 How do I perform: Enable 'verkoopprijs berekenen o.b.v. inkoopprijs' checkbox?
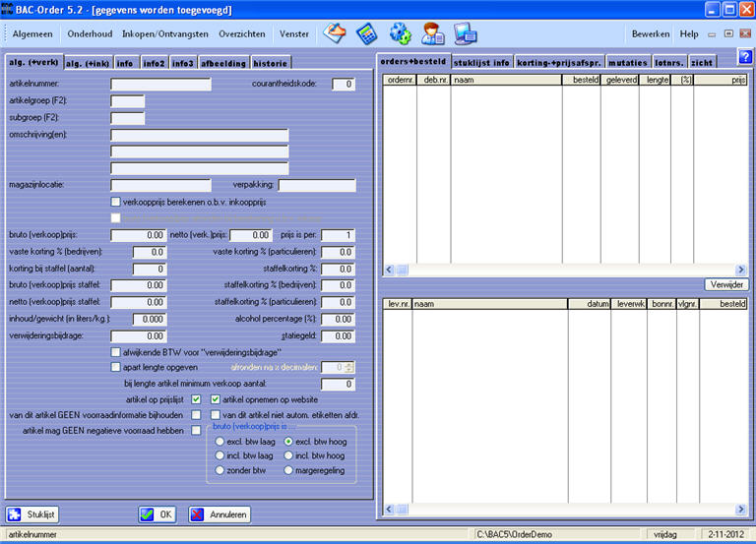pos(116,202)
